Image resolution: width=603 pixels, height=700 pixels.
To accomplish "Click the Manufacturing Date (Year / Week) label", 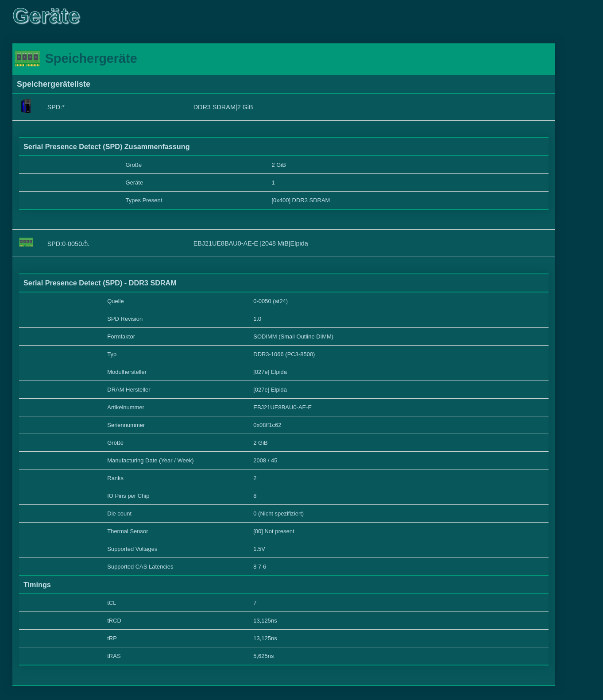I will click(151, 461).
